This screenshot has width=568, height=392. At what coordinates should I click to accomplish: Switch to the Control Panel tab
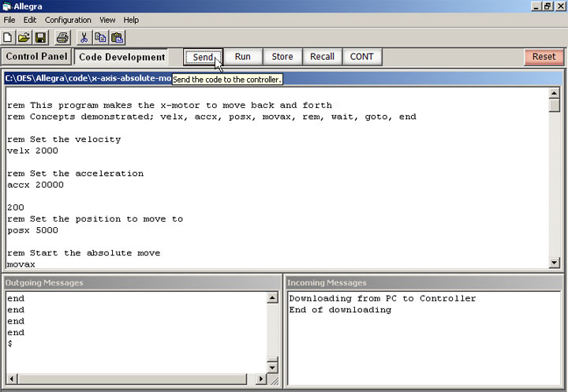point(36,57)
